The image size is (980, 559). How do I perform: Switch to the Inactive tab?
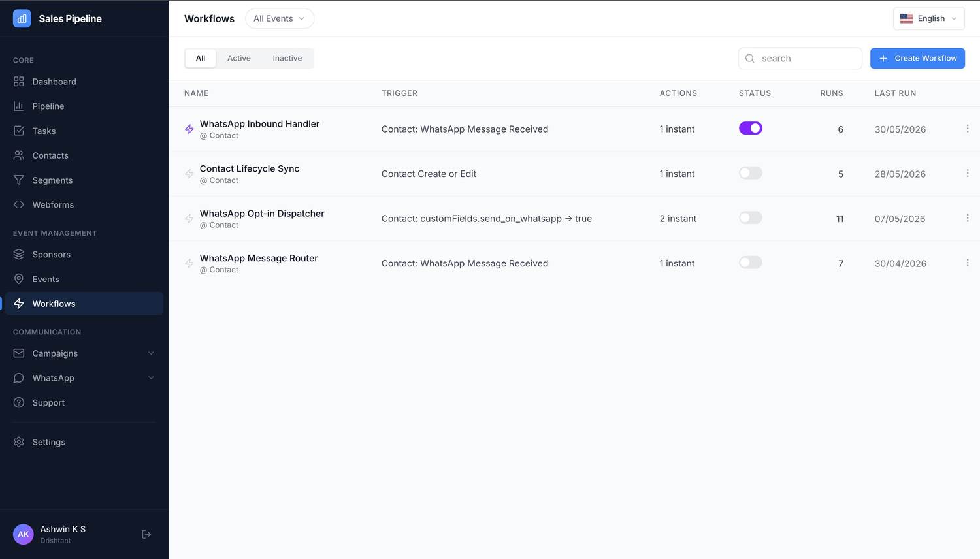287,58
